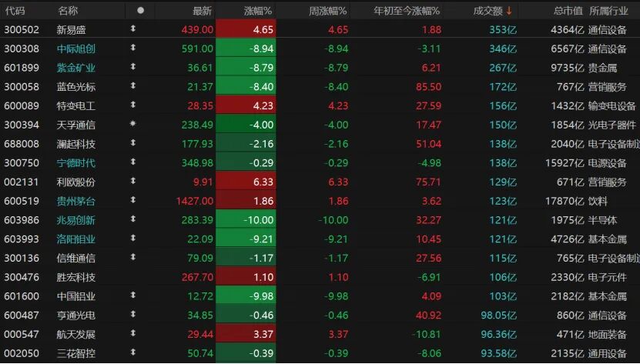Sort the table by 涨幅% column header
The width and height of the screenshot is (640, 364).
tap(257, 11)
